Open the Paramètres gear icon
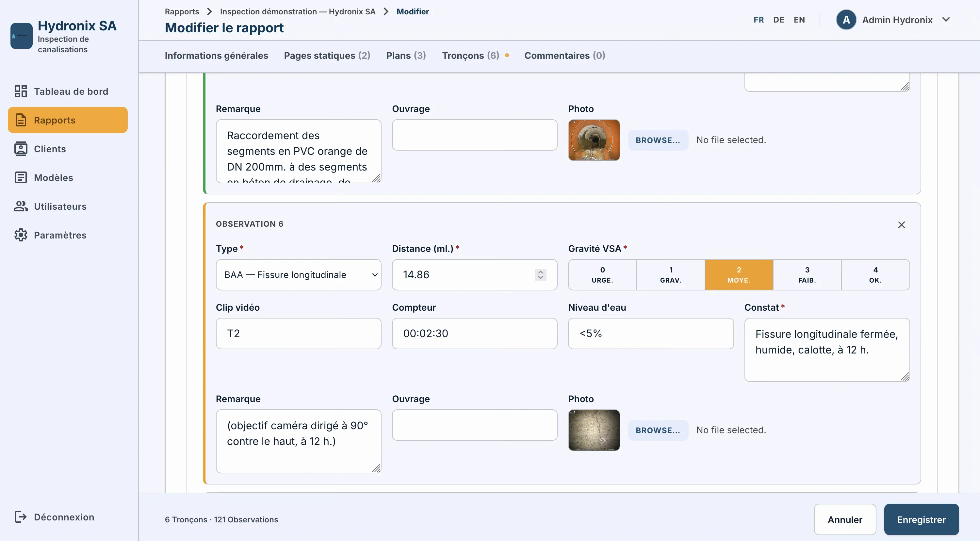This screenshot has width=980, height=541. click(x=21, y=235)
